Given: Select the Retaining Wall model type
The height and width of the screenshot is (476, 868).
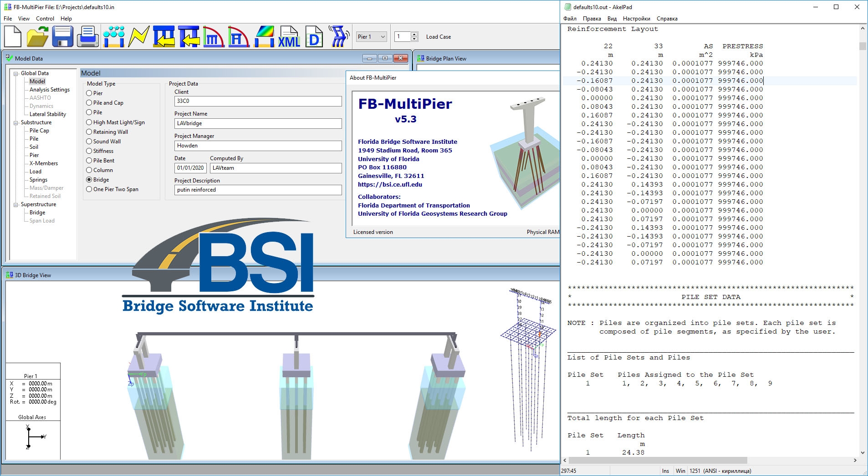Looking at the screenshot, I should [89, 132].
